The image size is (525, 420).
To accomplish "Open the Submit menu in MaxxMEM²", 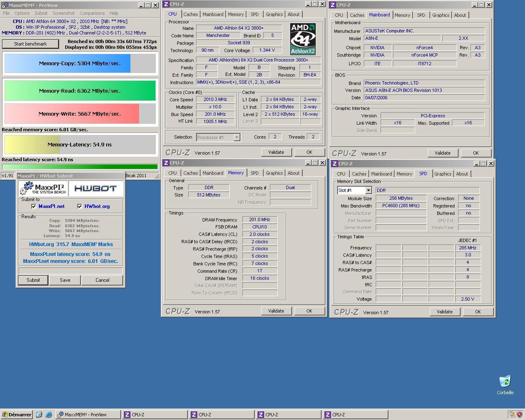I will click(x=41, y=13).
